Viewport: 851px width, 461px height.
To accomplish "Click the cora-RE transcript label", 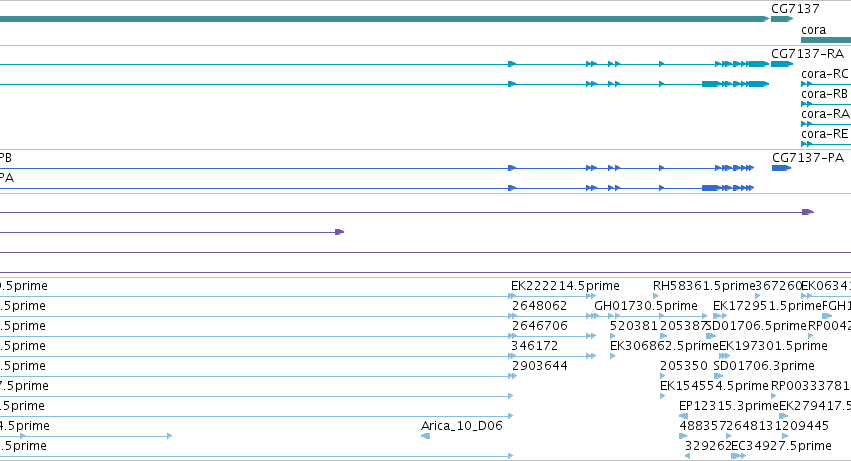I will click(824, 134).
